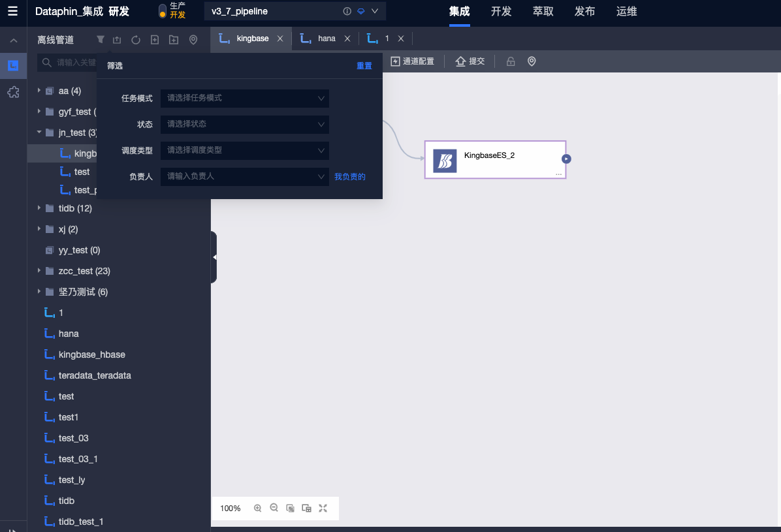Screen dimensions: 781x532
Task: Click the locate icon next to new folder
Action: (193, 39)
